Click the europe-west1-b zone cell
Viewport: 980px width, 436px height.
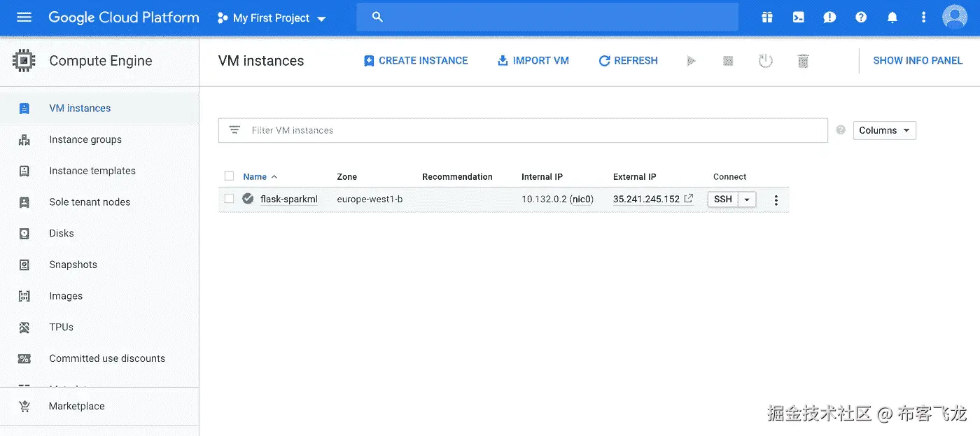(x=370, y=199)
